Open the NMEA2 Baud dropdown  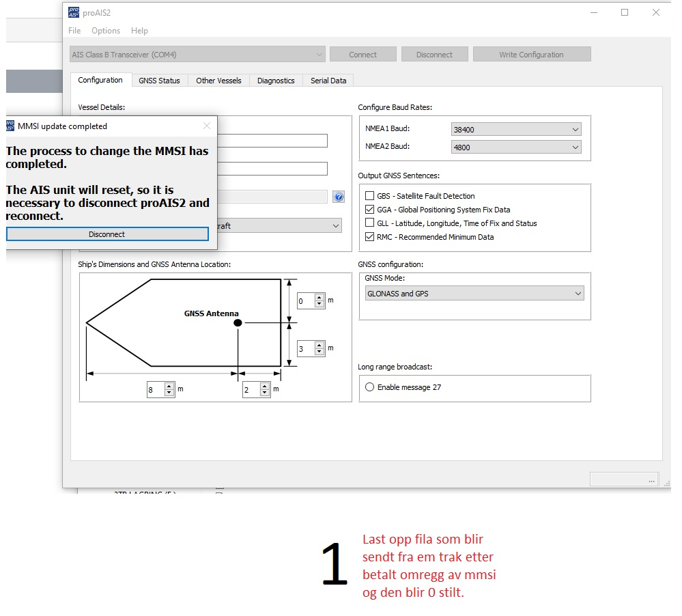point(516,147)
